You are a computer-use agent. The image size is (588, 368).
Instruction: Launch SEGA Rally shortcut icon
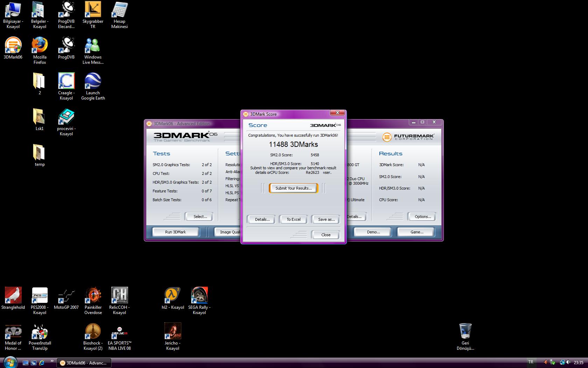(199, 301)
